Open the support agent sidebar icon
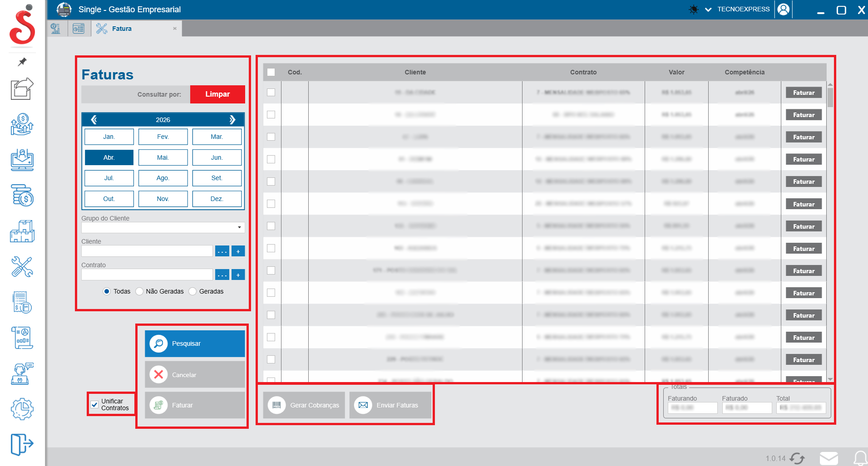The height and width of the screenshot is (466, 868). pyautogui.click(x=22, y=373)
